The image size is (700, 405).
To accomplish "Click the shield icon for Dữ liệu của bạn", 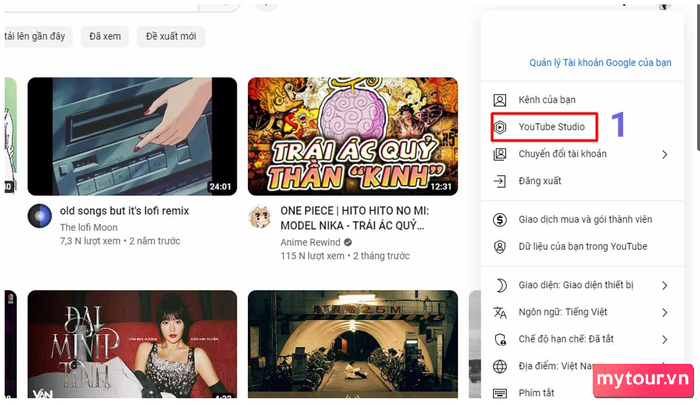I will pyautogui.click(x=500, y=246).
